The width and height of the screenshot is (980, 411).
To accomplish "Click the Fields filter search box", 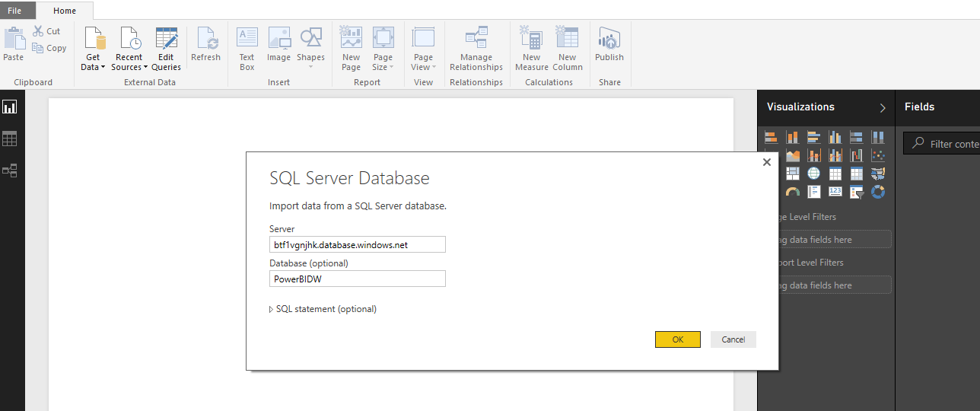I will pyautogui.click(x=942, y=143).
